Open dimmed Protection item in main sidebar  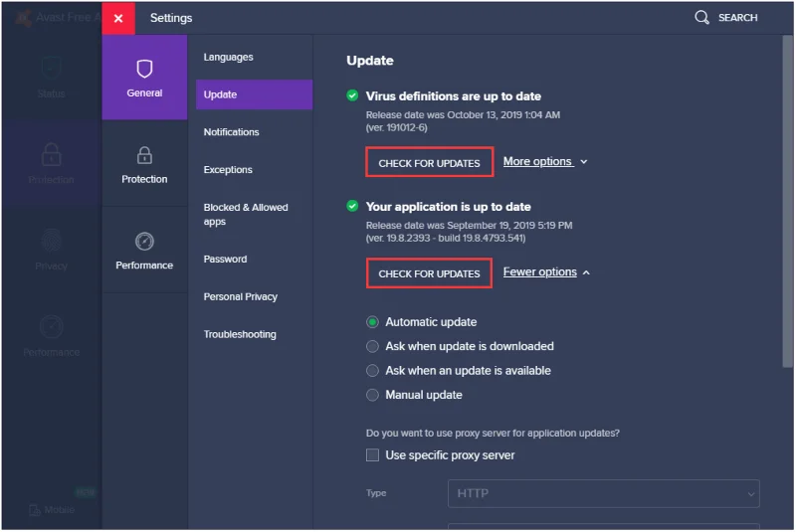tap(52, 164)
